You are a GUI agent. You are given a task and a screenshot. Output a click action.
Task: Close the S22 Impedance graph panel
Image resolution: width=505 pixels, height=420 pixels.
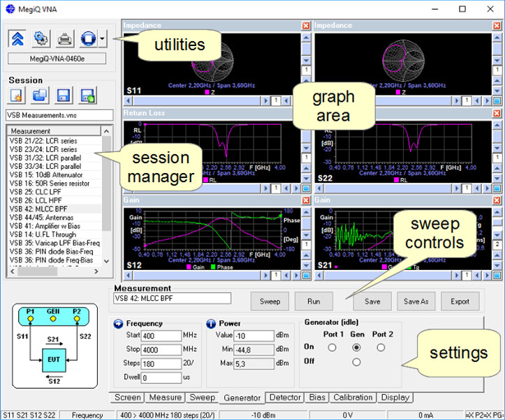[497, 26]
